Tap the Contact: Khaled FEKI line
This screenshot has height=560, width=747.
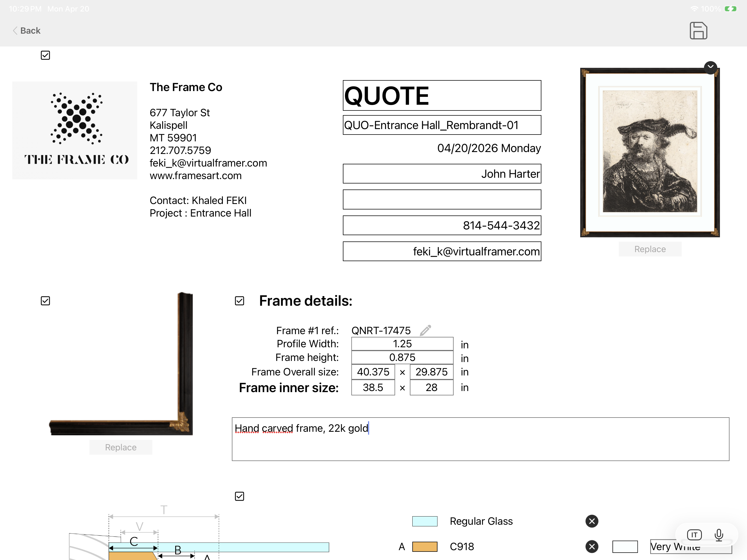[x=198, y=200]
